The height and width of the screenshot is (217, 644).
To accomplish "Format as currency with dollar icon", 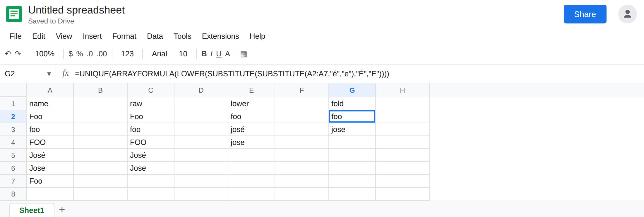I will tap(71, 54).
